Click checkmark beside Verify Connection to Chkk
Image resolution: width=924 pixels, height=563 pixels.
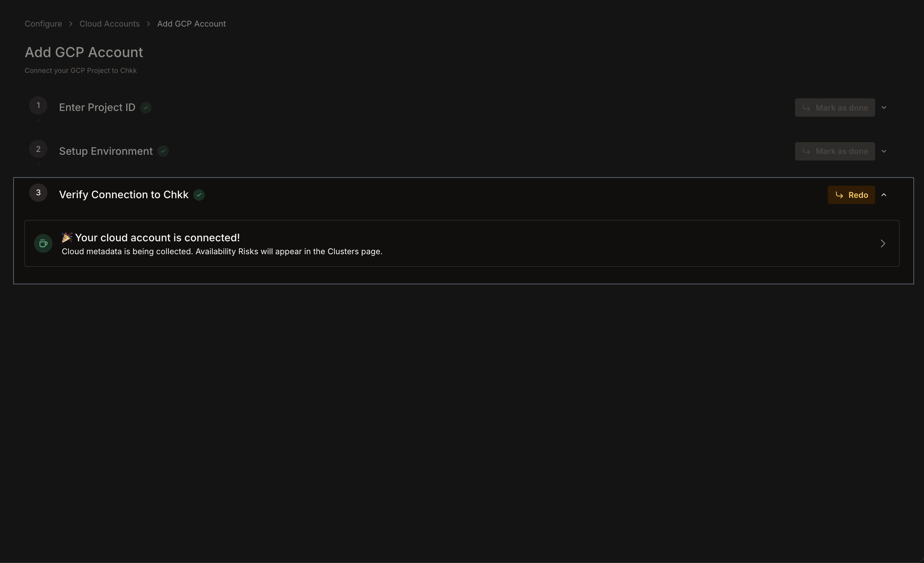click(199, 195)
